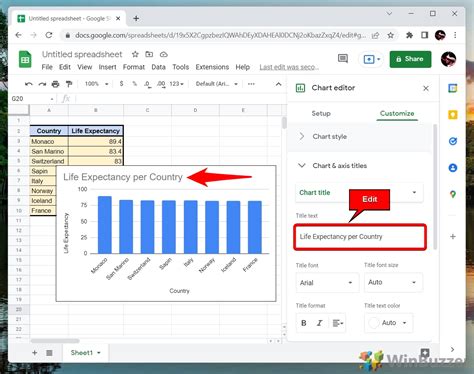Image resolution: width=474 pixels, height=374 pixels.
Task: Open Keep notes in side panel
Action: 453,115
